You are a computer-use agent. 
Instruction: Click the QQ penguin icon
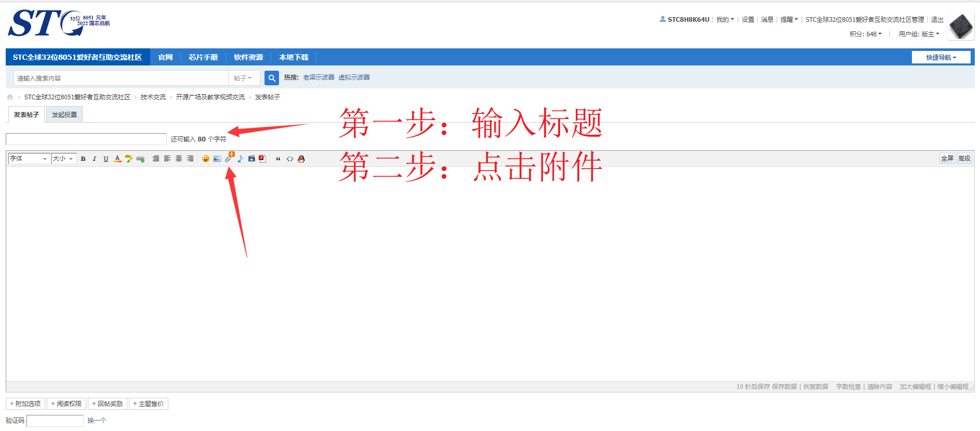[x=301, y=159]
